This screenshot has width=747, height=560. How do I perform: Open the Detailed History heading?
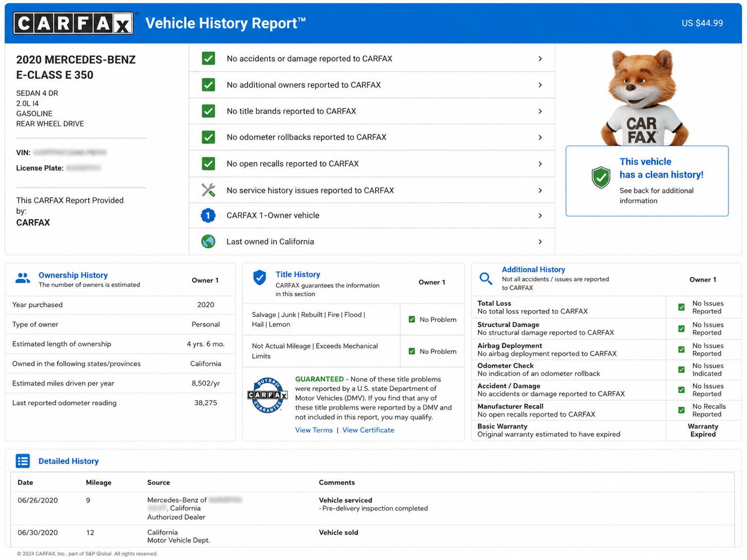(x=69, y=461)
